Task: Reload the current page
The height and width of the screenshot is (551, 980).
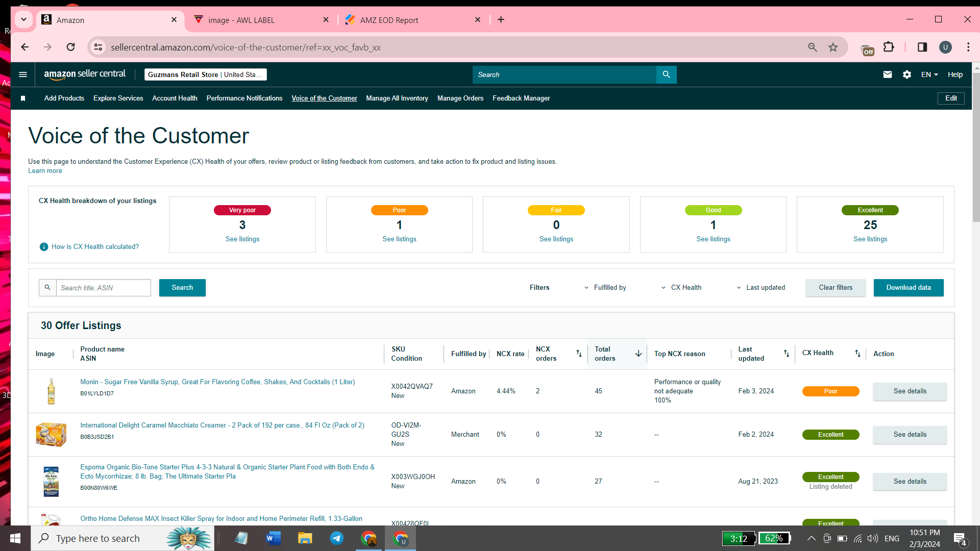Action: 71,47
